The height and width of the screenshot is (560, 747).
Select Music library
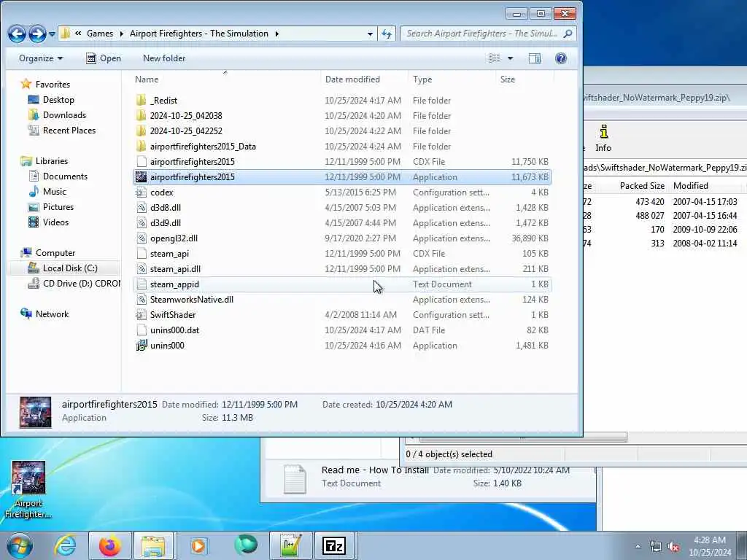tap(54, 192)
